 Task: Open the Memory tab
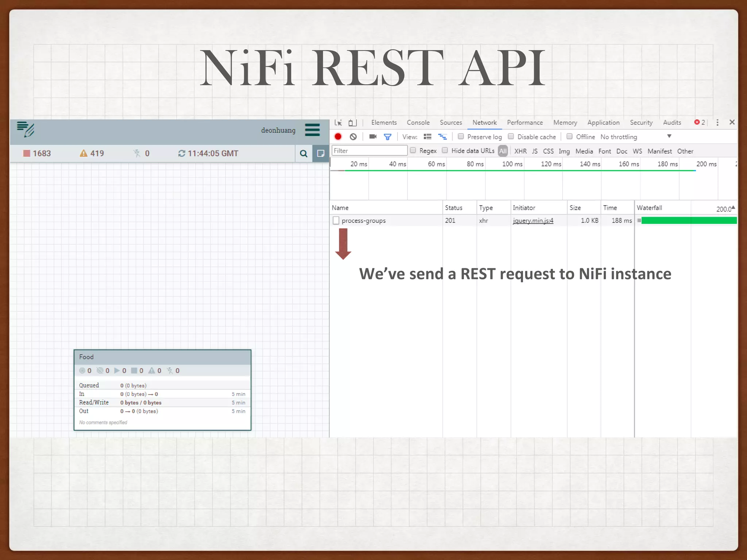click(x=565, y=122)
